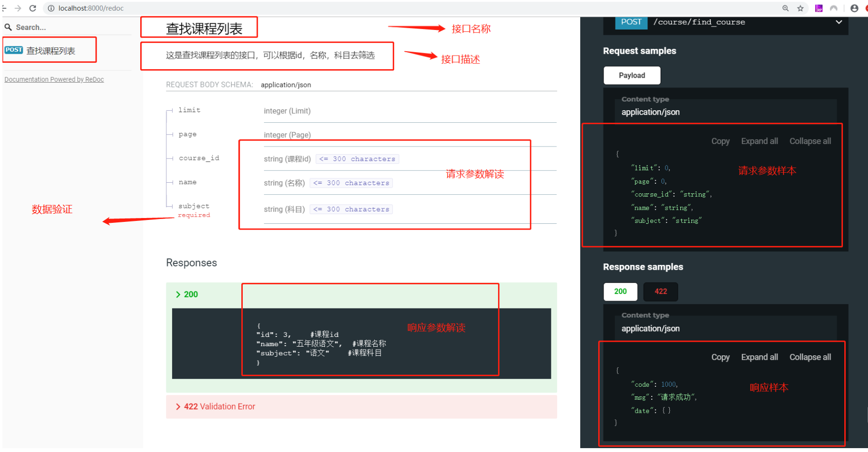Click the course_id parameter name

199,158
